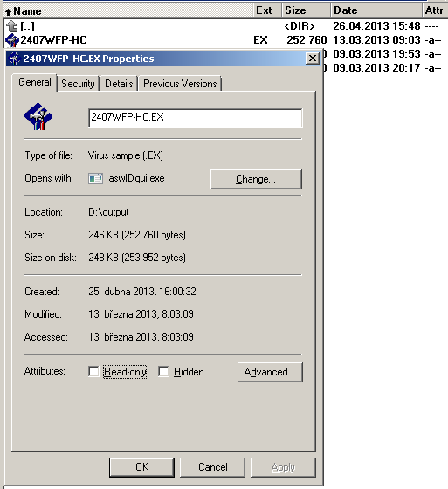Click the file name field 2407WFP-HC.EX

pyautogui.click(x=196, y=118)
